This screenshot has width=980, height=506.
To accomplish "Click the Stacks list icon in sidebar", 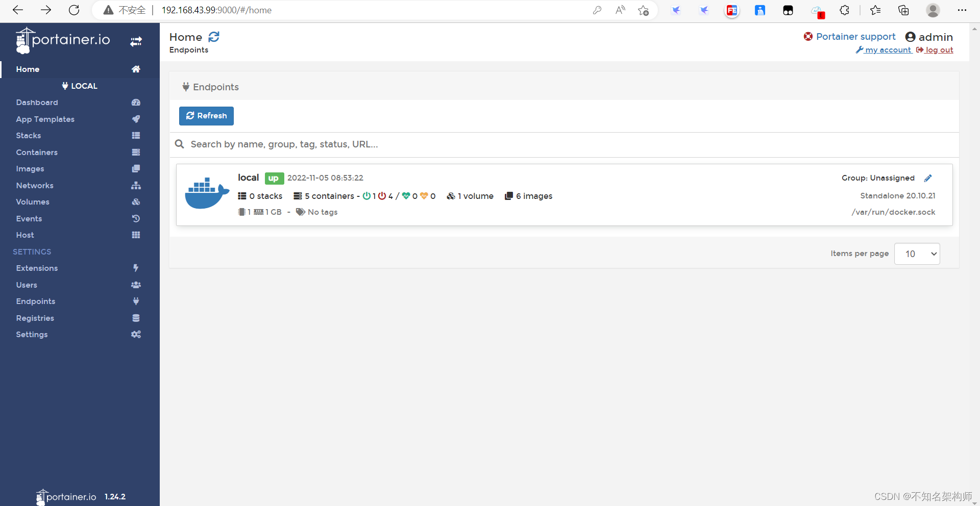I will (136, 136).
